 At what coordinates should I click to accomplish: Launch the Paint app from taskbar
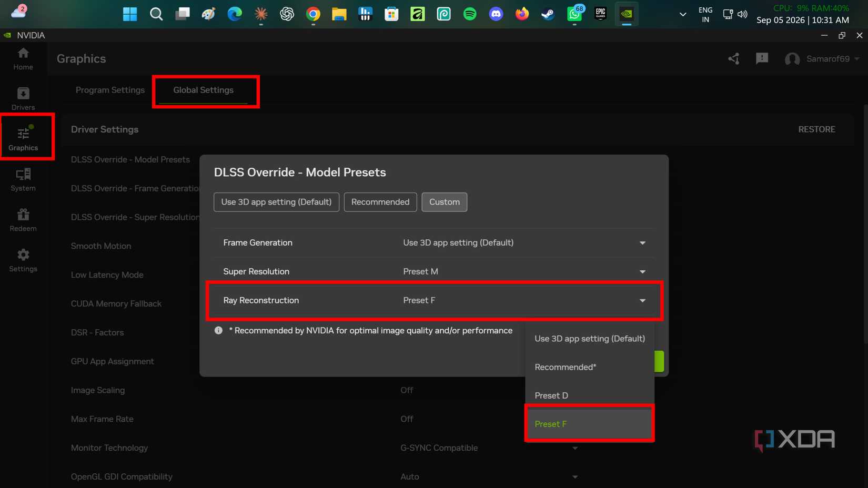coord(208,14)
